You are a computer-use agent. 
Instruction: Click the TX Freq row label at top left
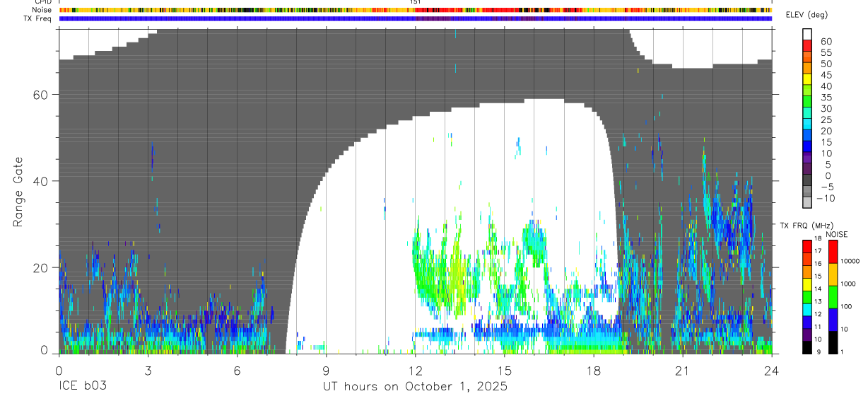(38, 18)
